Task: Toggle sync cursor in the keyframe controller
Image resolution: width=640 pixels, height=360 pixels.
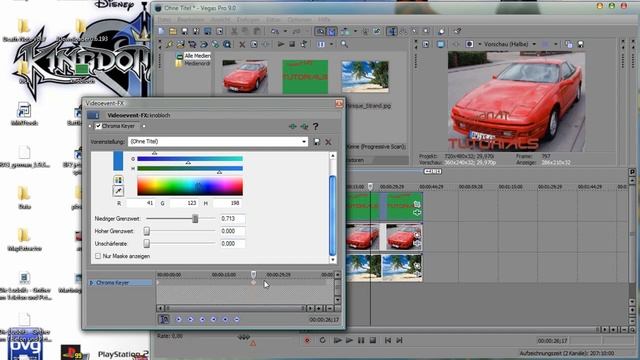Action: click(x=164, y=319)
